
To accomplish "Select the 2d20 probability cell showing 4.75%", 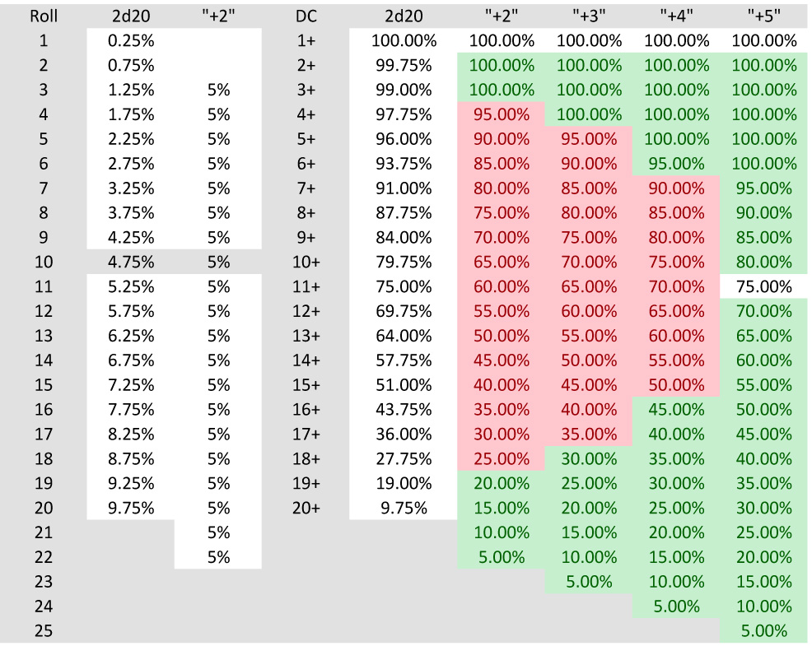I will coord(130,262).
